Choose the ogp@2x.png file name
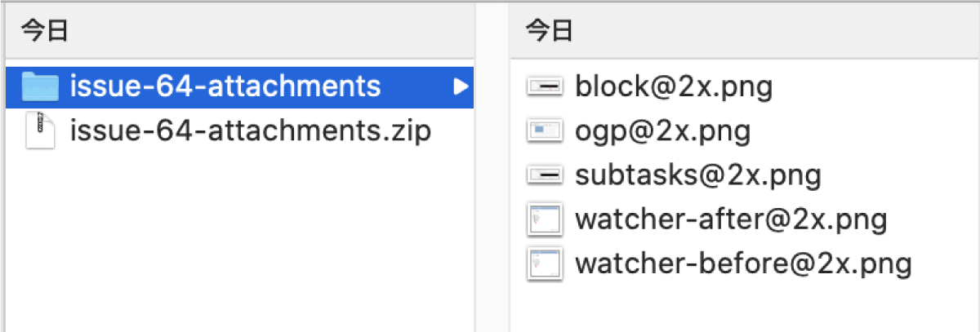This screenshot has width=980, height=332. coord(662,131)
